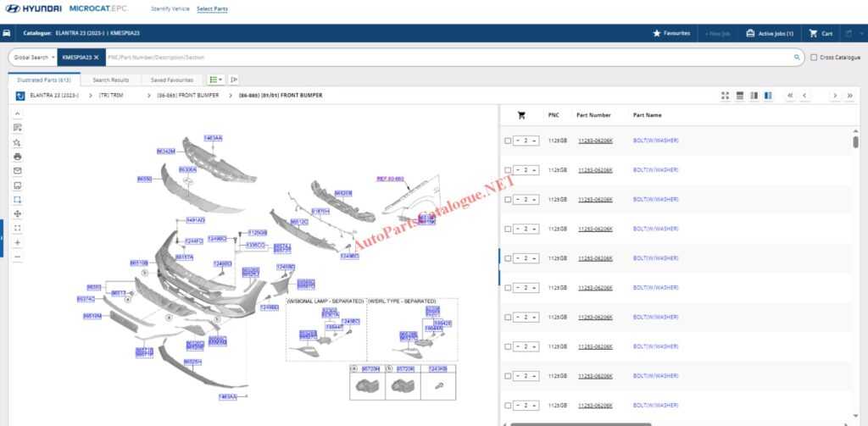Enable the Cross Catalogue checkbox
868x426 pixels.
[x=815, y=58]
